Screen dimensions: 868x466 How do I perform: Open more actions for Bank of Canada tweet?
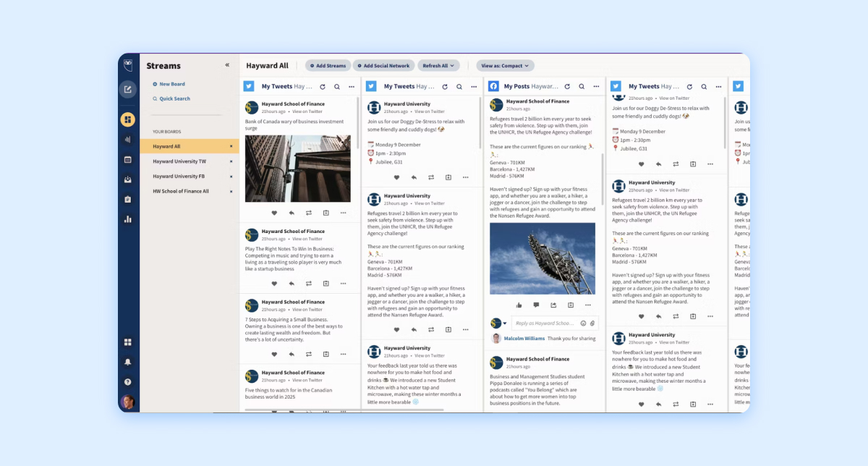[343, 213]
